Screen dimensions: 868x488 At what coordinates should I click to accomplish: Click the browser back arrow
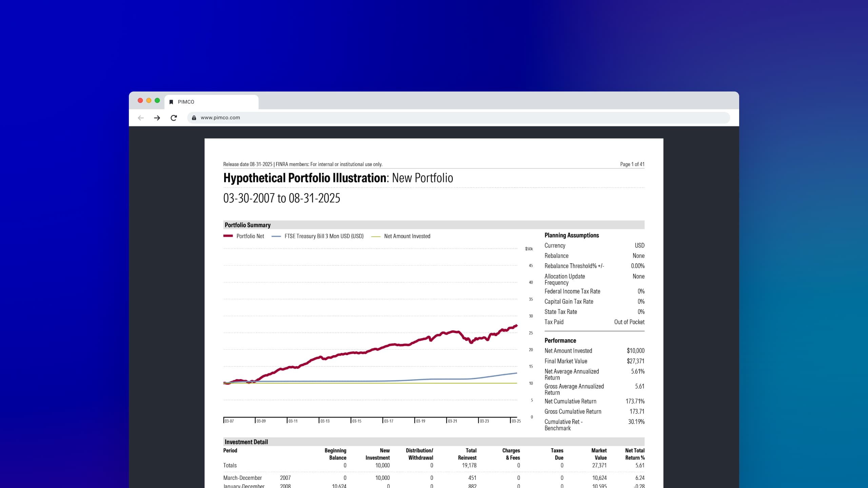coord(141,118)
